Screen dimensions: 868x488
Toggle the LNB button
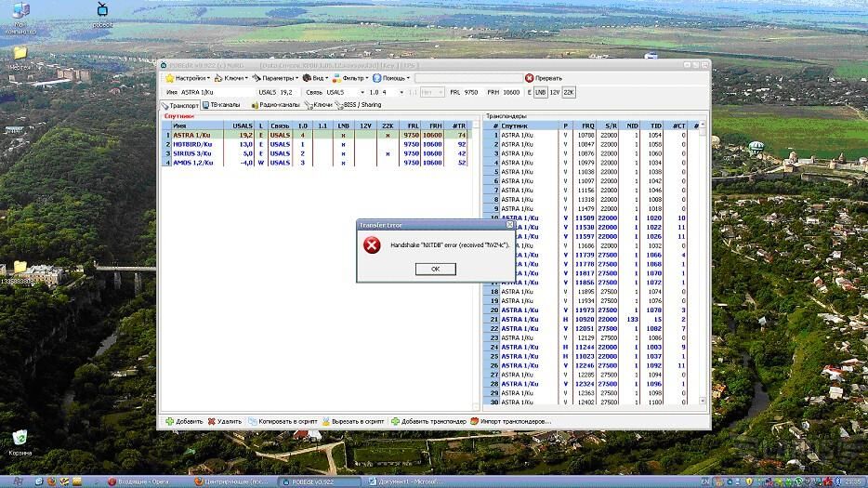point(540,92)
